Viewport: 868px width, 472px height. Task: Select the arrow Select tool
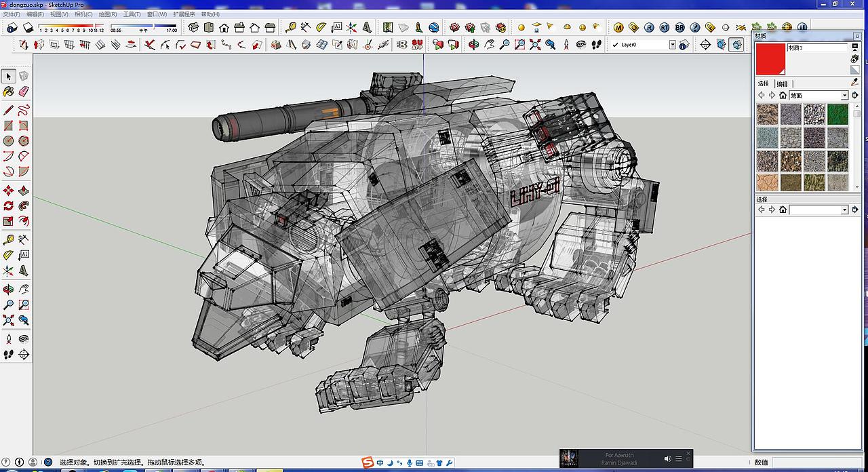point(8,76)
